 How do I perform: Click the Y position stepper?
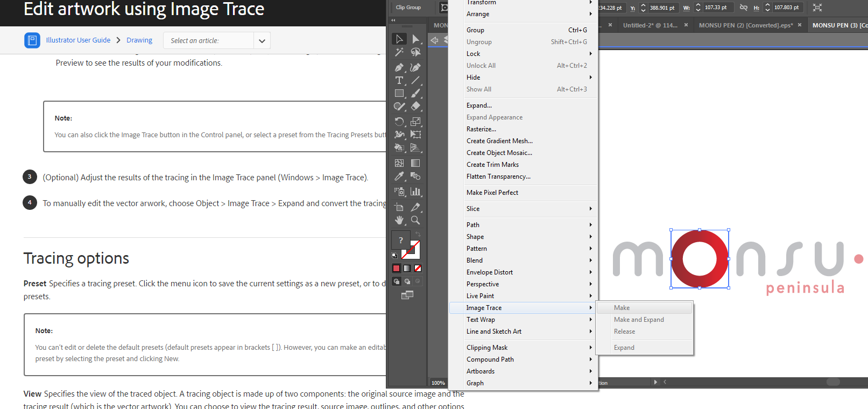coord(643,8)
